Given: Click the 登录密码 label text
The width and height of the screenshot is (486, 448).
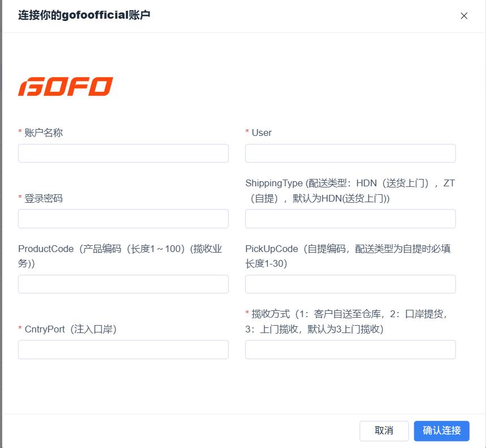Looking at the screenshot, I should point(44,198).
